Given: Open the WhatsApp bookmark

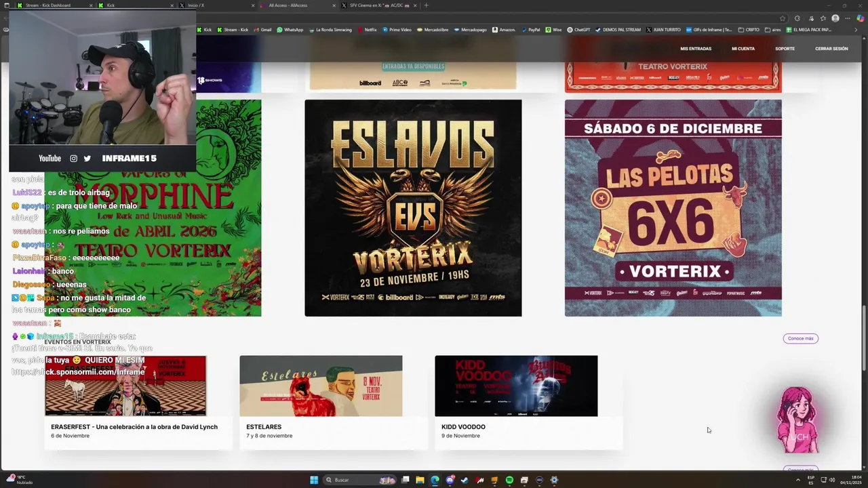Looking at the screenshot, I should (290, 30).
